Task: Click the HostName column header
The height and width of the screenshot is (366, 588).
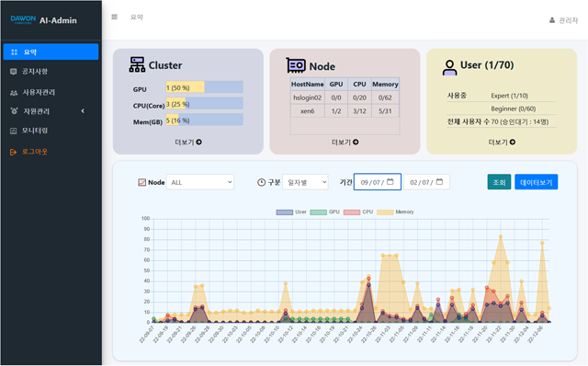Action: point(307,84)
